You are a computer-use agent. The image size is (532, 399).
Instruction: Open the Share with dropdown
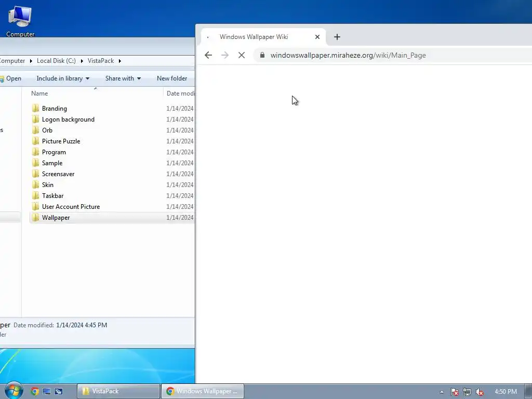point(123,78)
